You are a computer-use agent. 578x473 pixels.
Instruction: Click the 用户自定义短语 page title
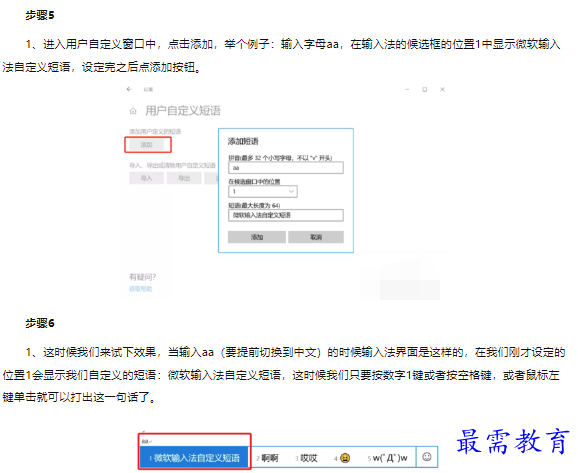[183, 111]
